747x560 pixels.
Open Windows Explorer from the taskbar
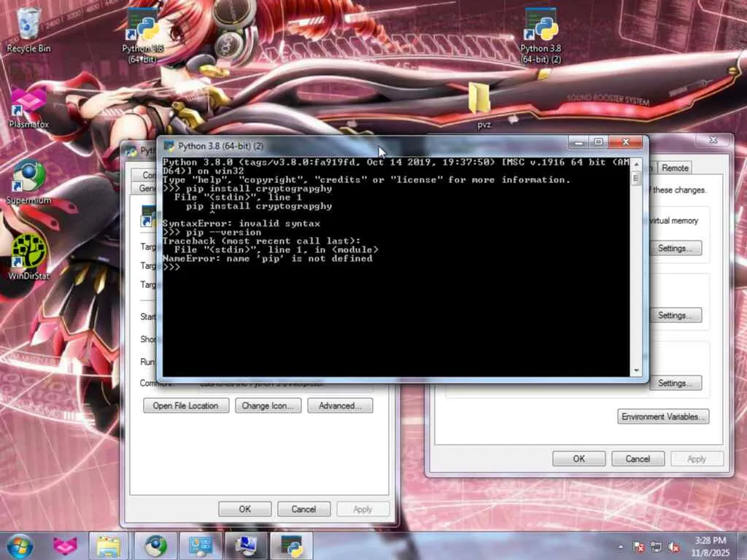pyautogui.click(x=109, y=545)
